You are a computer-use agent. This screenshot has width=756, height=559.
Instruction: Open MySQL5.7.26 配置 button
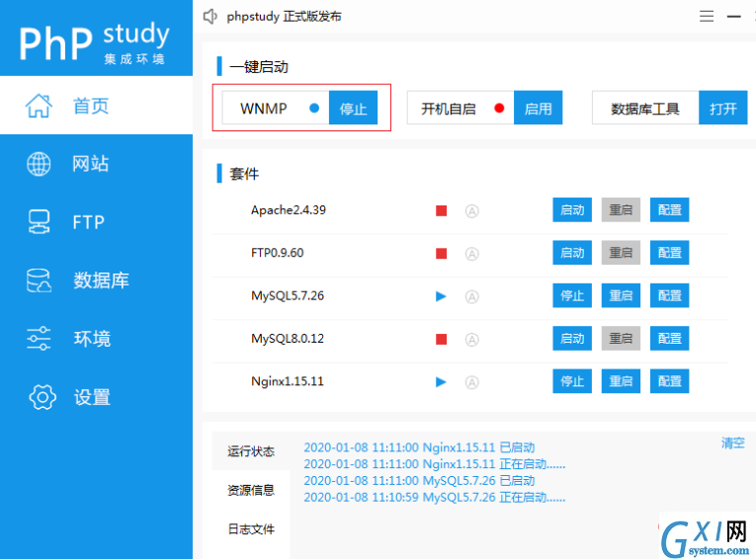[x=670, y=295]
